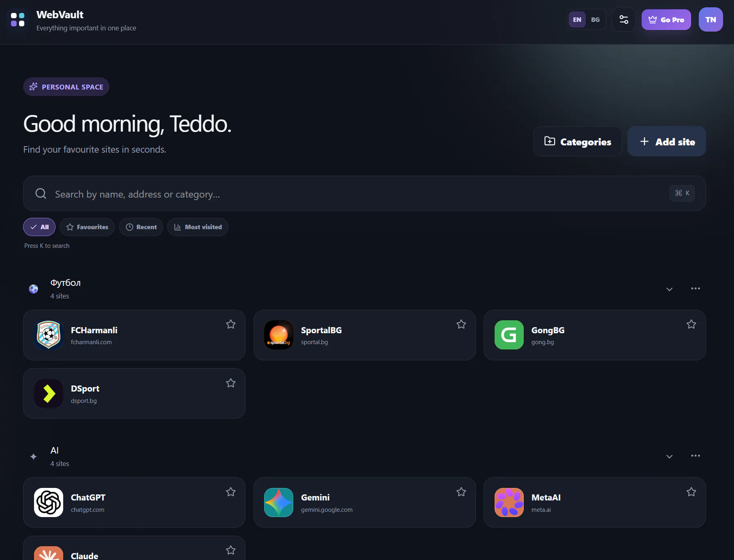This screenshot has height=560, width=734.
Task: Star DSport as favourite
Action: click(231, 383)
